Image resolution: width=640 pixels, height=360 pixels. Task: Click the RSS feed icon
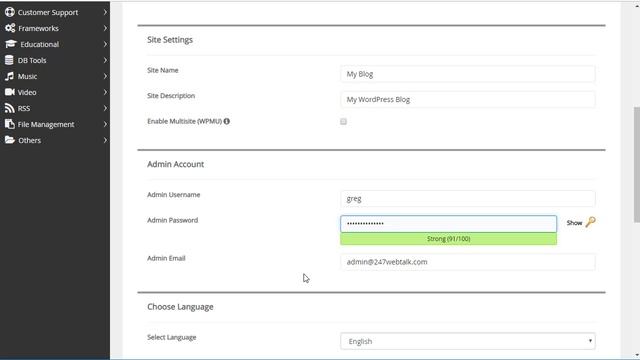[9, 108]
